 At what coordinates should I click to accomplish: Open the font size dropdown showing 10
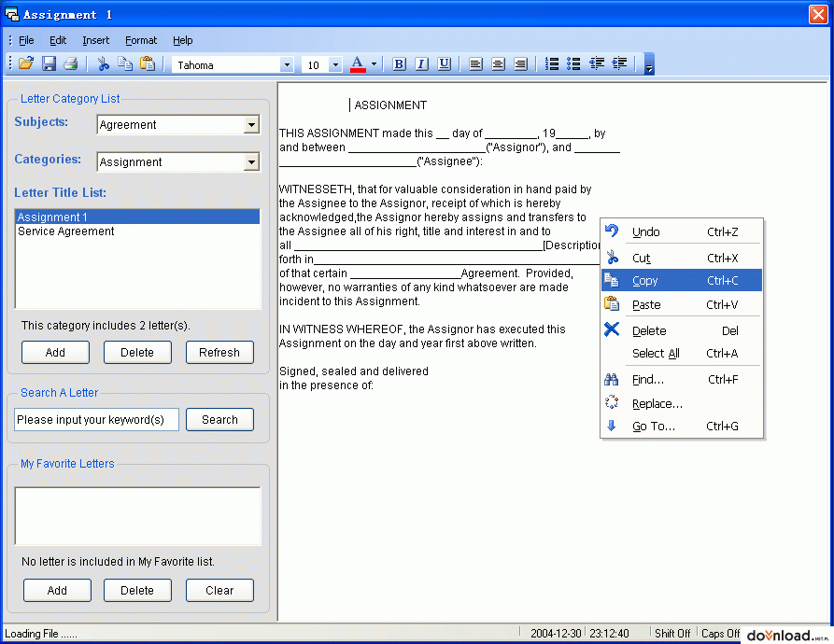pyautogui.click(x=335, y=64)
